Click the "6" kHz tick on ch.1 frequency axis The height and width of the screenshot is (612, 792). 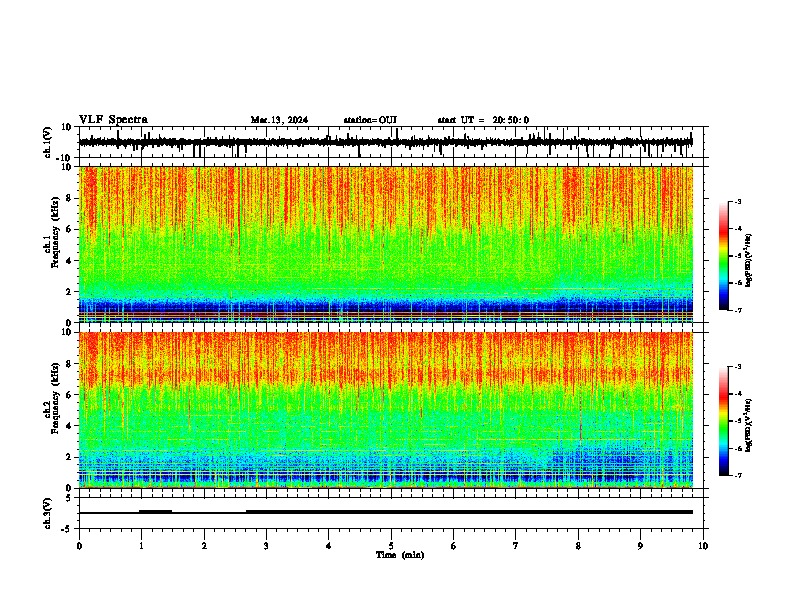[69, 230]
